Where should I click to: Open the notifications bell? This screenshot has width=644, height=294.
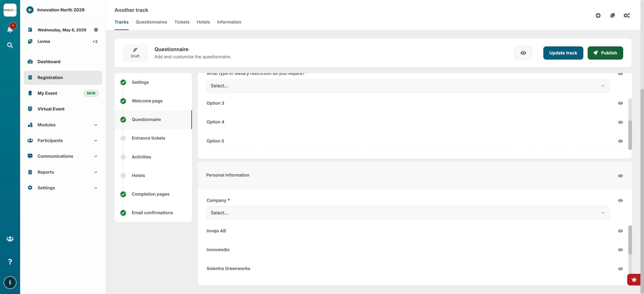(10, 29)
